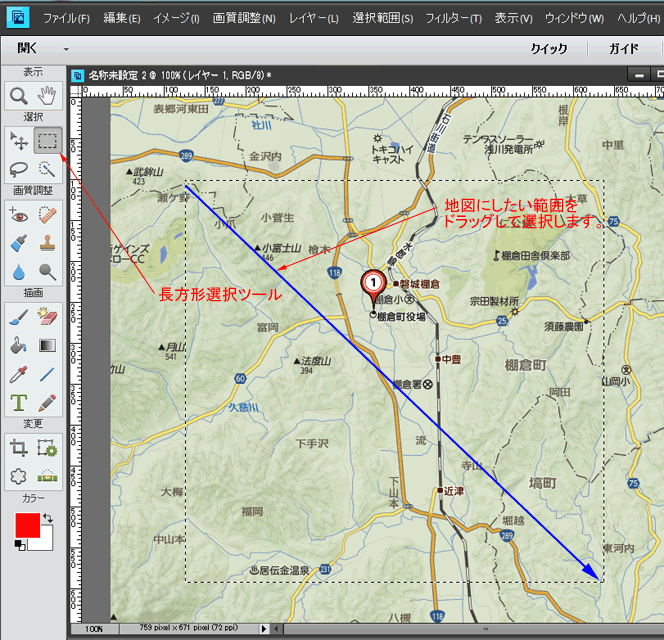Select the Cookie Cutter tool
This screenshot has width=664, height=640.
19,476
